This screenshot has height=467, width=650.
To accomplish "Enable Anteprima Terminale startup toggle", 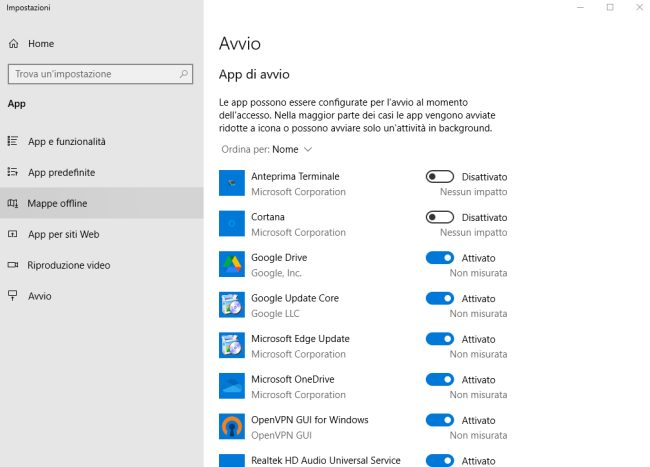I will [439, 177].
